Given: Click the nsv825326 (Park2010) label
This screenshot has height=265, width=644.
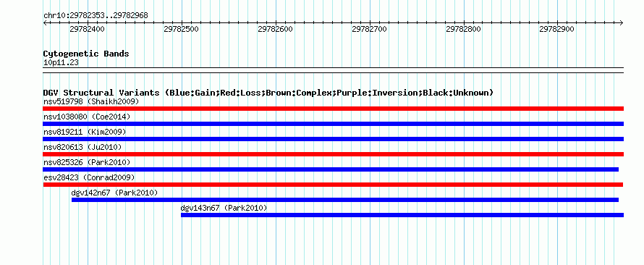Looking at the screenshot, I should click(87, 163).
